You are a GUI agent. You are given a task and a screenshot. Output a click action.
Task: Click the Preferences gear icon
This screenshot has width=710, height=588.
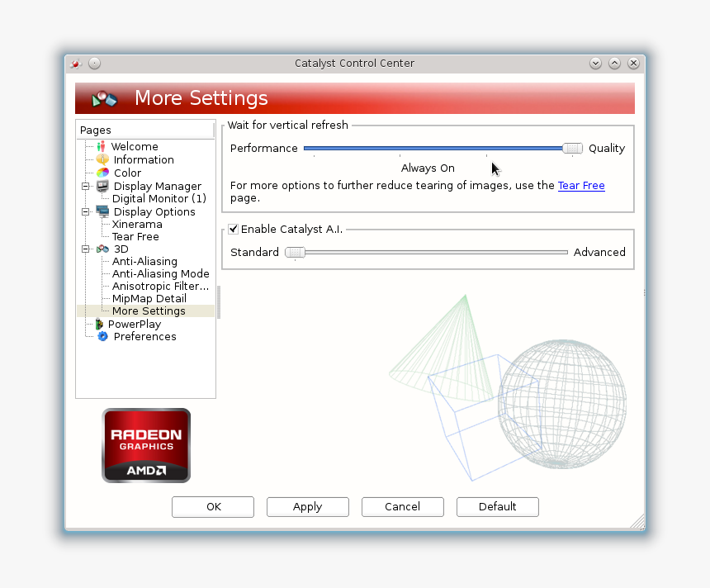(103, 336)
